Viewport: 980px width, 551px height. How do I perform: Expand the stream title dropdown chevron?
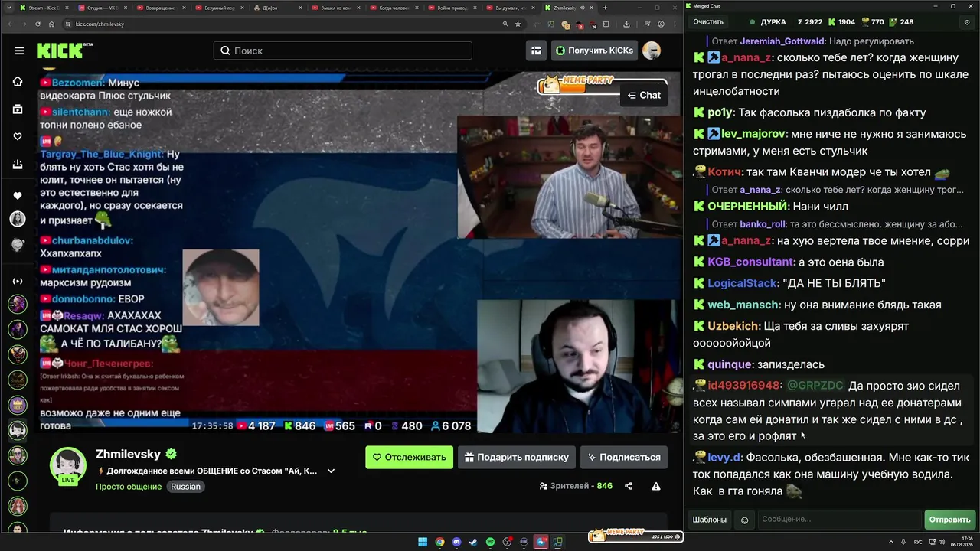coord(332,471)
